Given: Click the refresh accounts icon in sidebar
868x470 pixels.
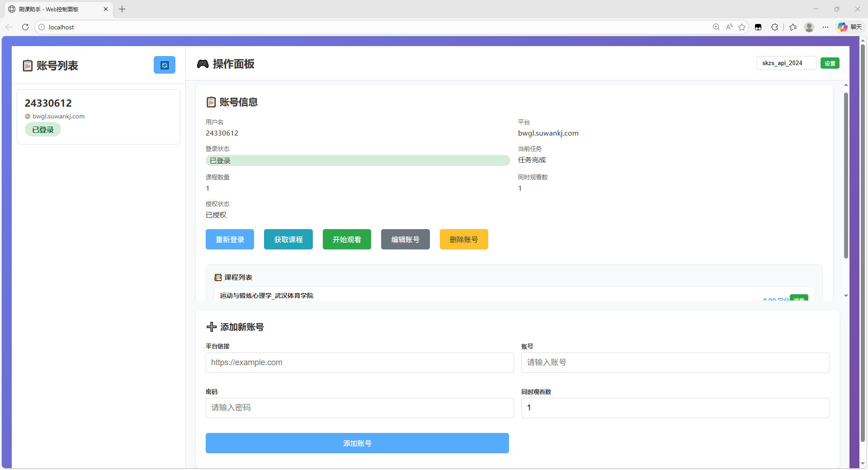Looking at the screenshot, I should (x=164, y=65).
